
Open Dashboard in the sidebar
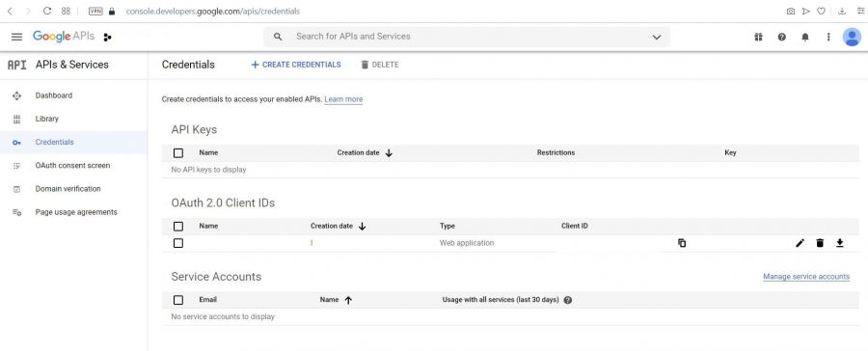click(54, 95)
